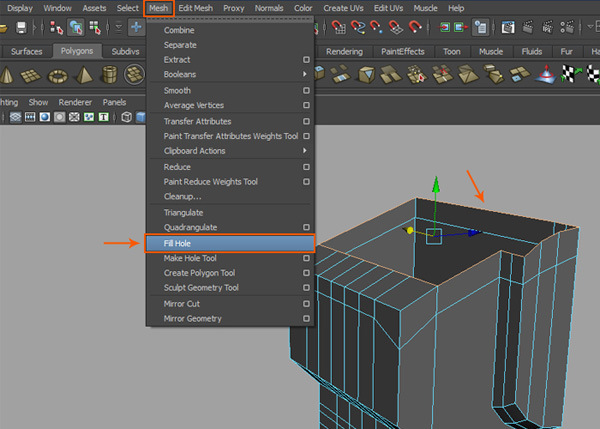Image resolution: width=600 pixels, height=429 pixels.
Task: Click the input connections icon
Action: coord(445,27)
